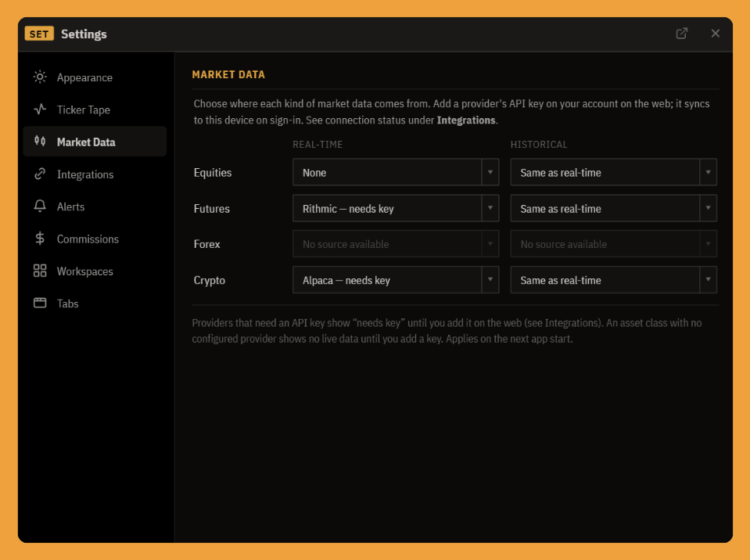Screen dimensions: 750x560
Task: Expand Equities historical dropdown arrow
Action: [708, 172]
